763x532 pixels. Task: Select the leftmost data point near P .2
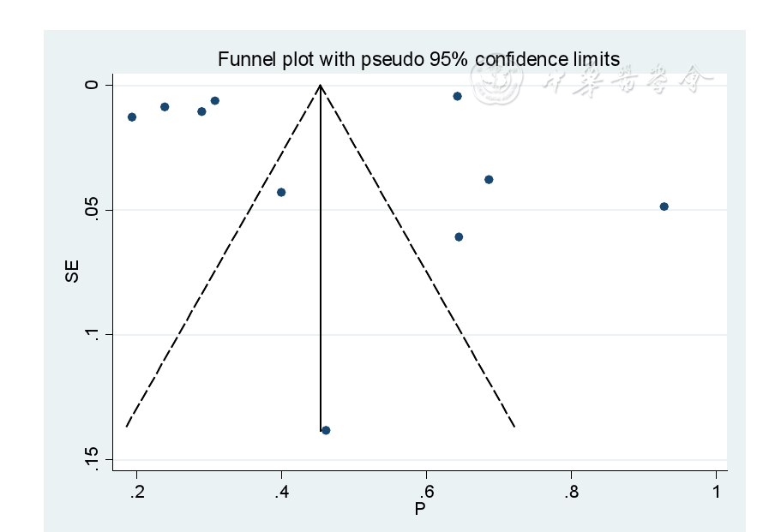(x=132, y=117)
